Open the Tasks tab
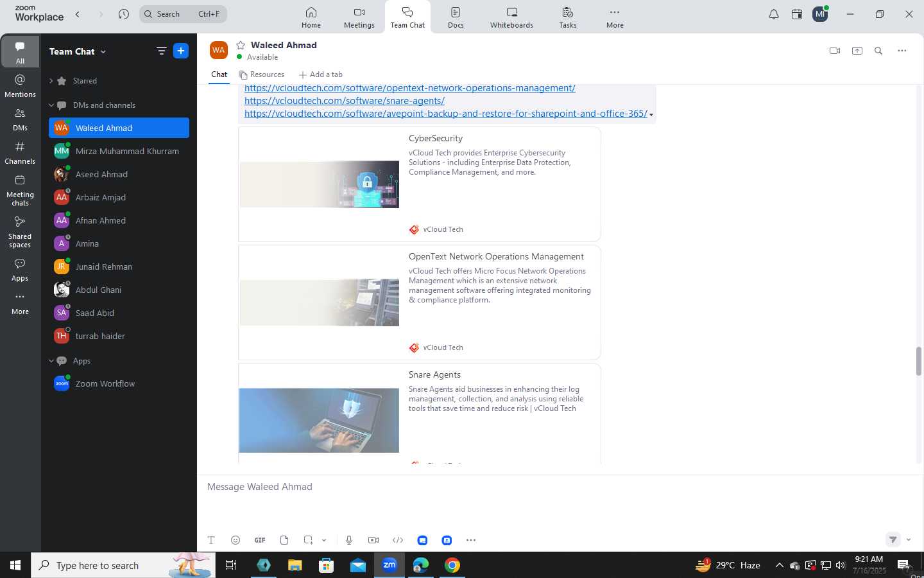Viewport: 924px width, 578px height. [568, 17]
